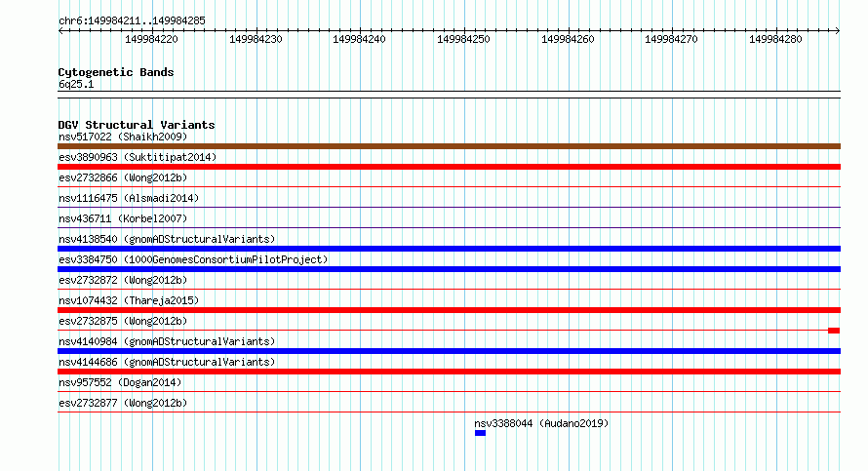
Task: Click the Cytogenetic Bands track title
Action: pyautogui.click(x=116, y=72)
